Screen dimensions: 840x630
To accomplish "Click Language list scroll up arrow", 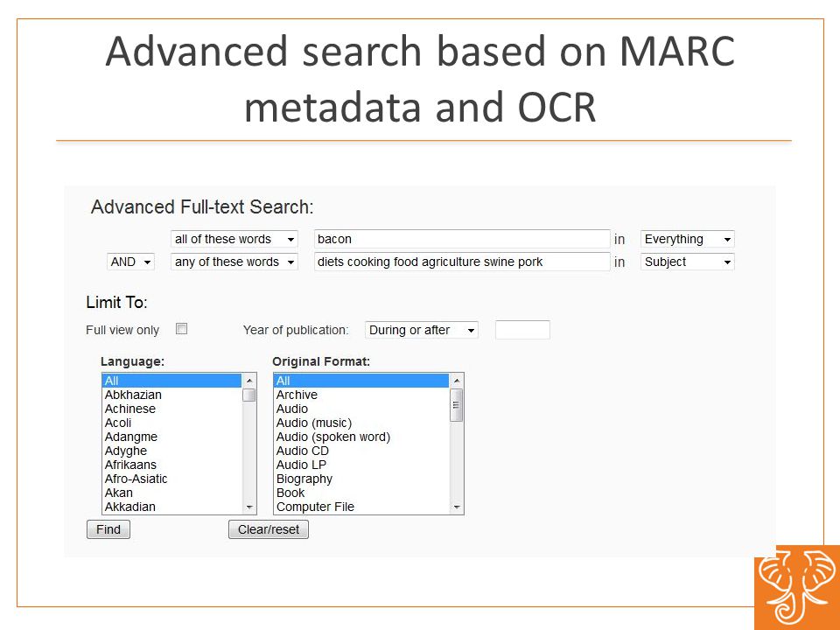I will pos(249,381).
